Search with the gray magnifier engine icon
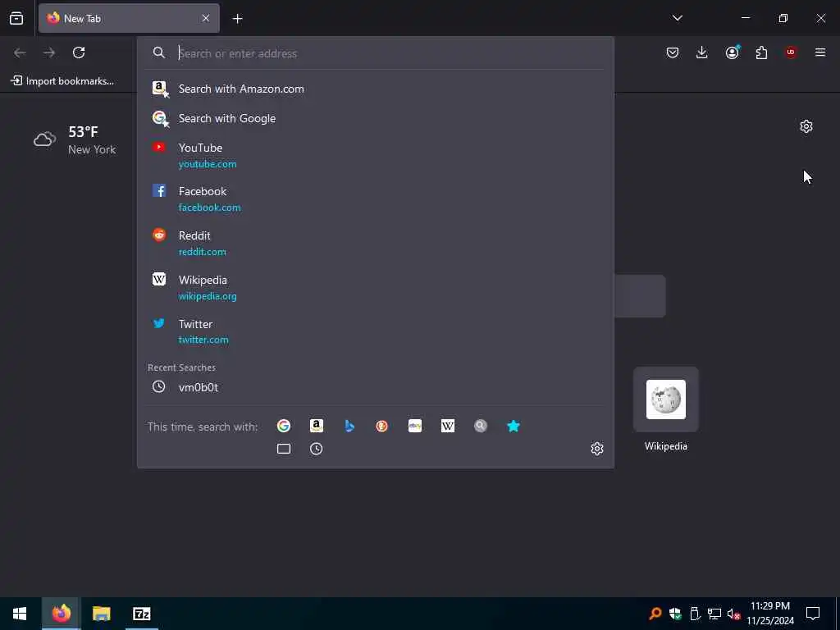 (481, 426)
